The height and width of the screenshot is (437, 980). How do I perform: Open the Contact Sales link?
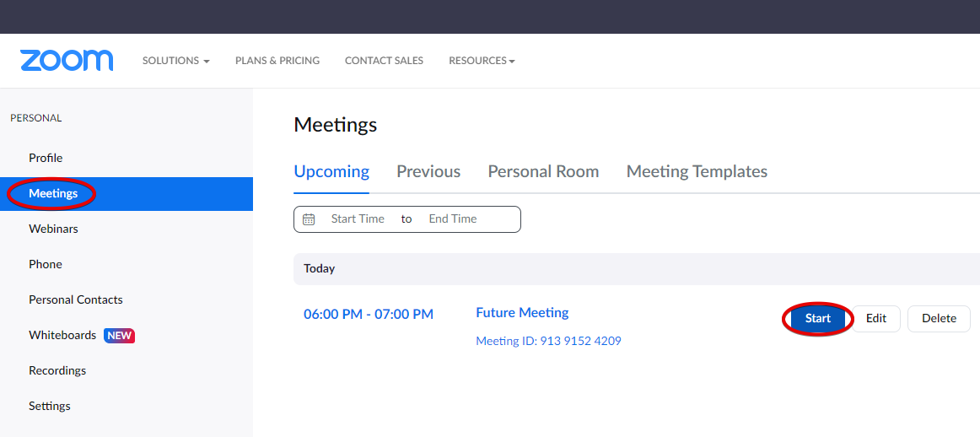pos(384,61)
